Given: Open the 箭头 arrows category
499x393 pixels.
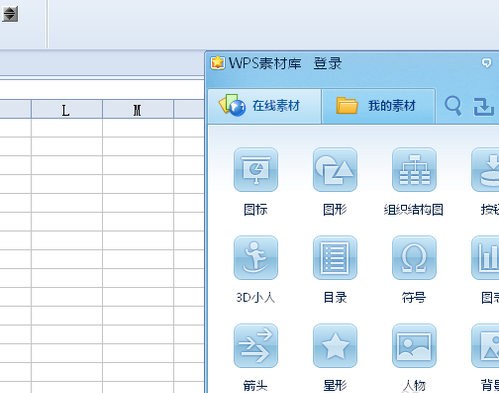Looking at the screenshot, I should pyautogui.click(x=256, y=346).
